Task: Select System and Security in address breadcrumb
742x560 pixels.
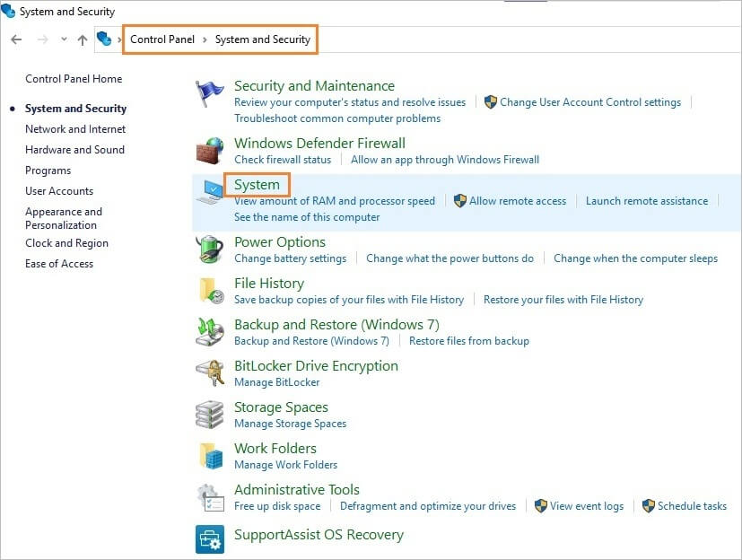Action: click(x=262, y=39)
